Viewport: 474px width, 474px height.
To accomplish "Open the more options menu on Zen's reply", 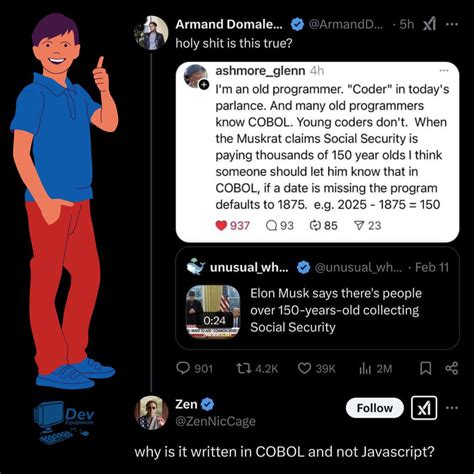I will [452, 408].
